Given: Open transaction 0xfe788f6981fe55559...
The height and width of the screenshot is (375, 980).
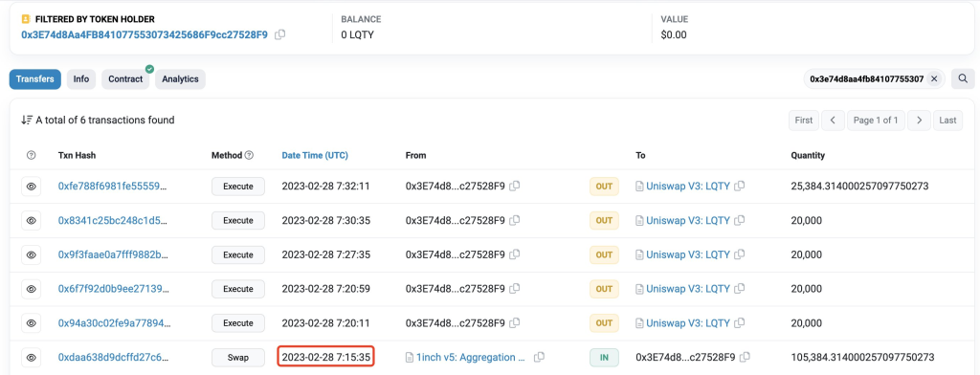Looking at the screenshot, I should (113, 187).
